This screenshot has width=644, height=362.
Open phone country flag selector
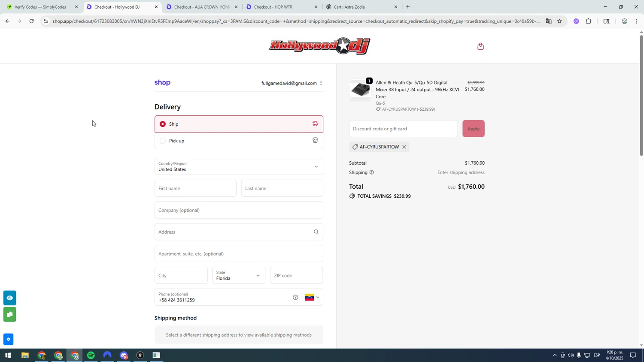click(x=312, y=297)
